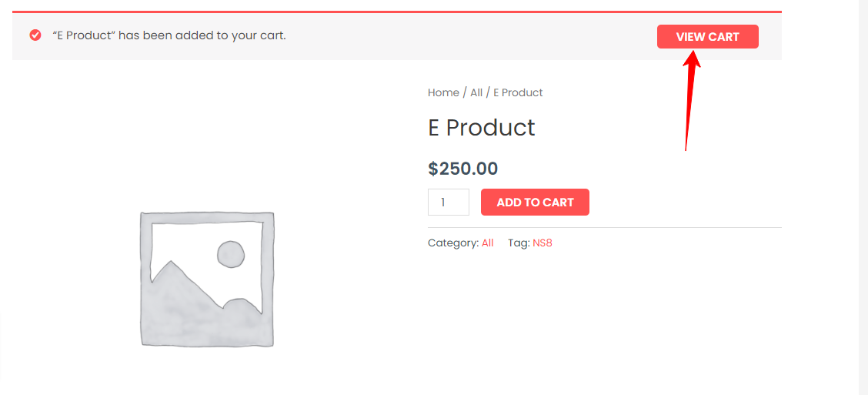Screen dimensions: 868x395
Task: Click the red top border of notice banner
Action: [x=397, y=12]
